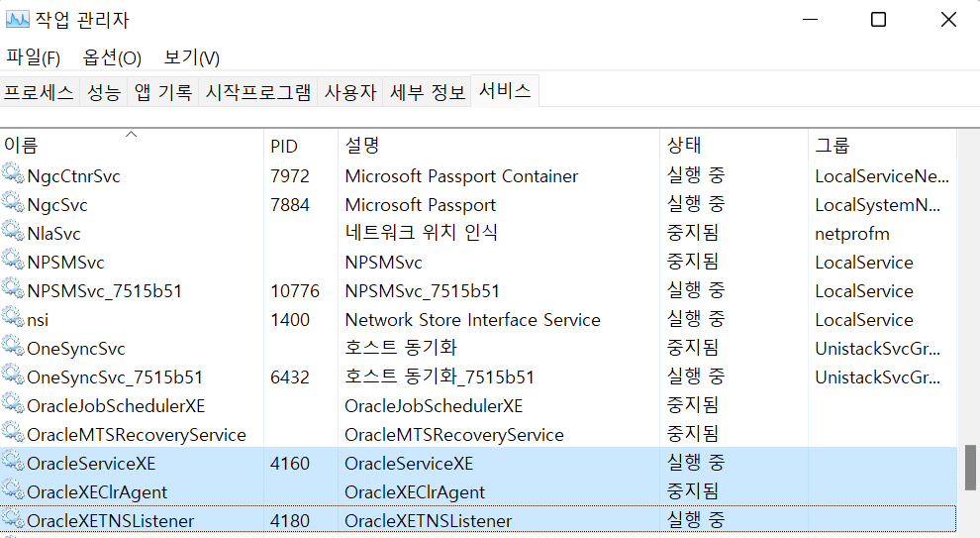
Task: Switch to the 시작프로그램 tab
Action: tap(258, 92)
